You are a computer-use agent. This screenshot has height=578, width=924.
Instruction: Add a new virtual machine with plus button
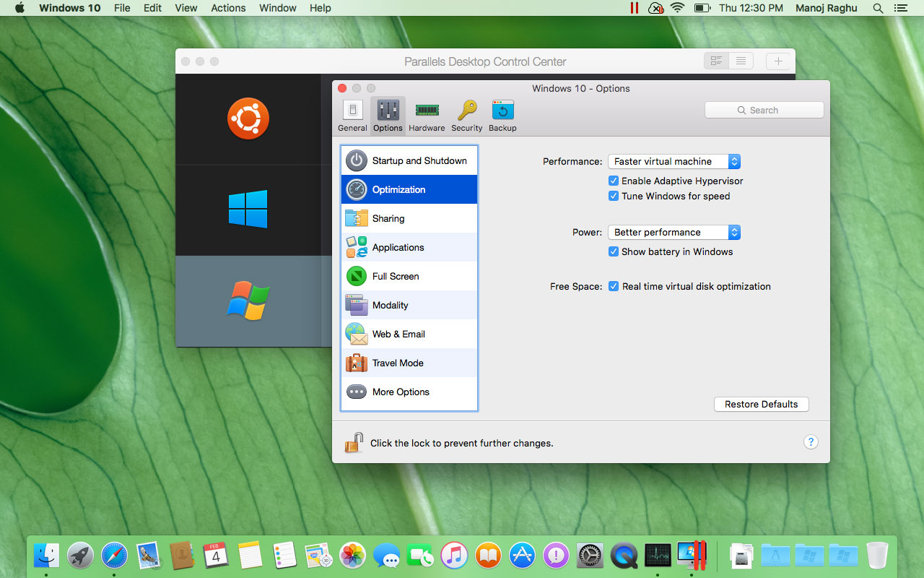(778, 61)
